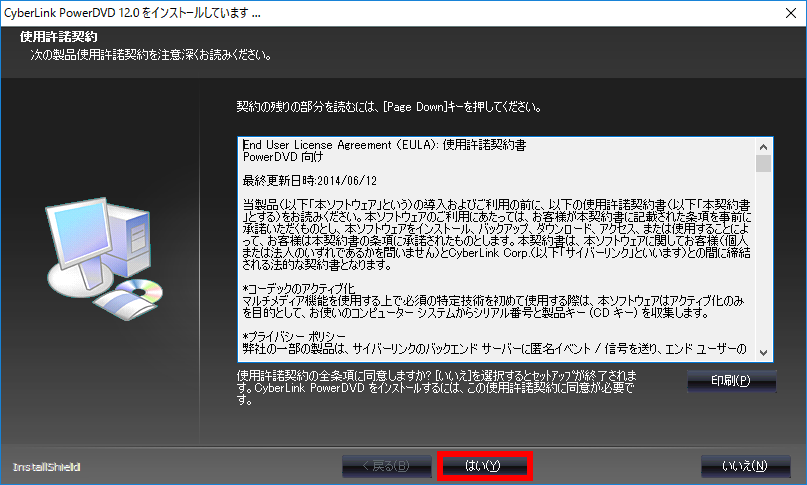Close the PowerDVD installer window
807x485 pixels.
791,13
